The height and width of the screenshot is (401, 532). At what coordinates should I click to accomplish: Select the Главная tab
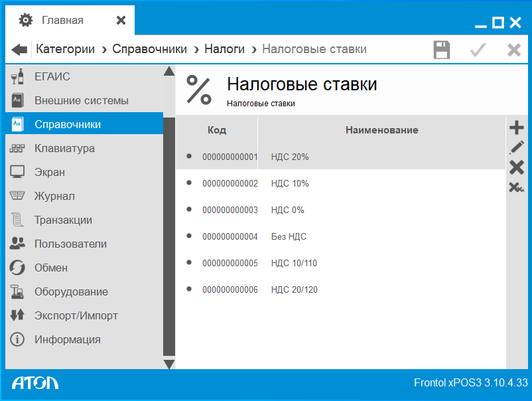[x=70, y=20]
